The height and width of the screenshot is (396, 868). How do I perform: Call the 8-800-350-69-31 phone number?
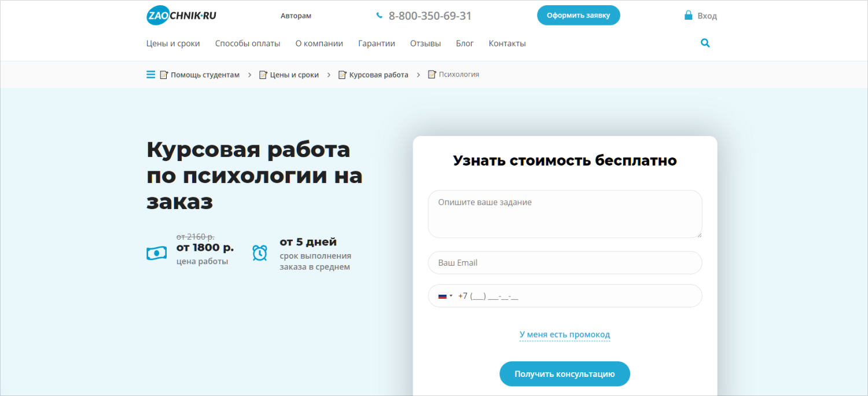pos(430,16)
